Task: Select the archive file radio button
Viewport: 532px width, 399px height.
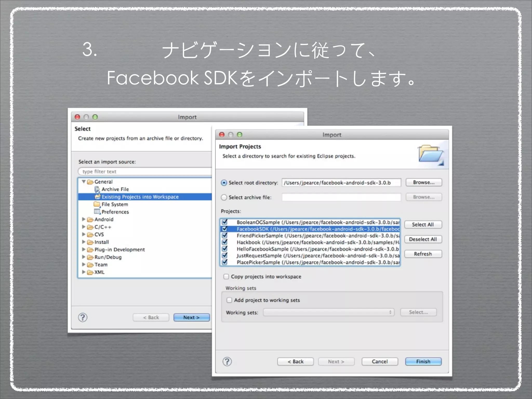Action: pyautogui.click(x=224, y=197)
